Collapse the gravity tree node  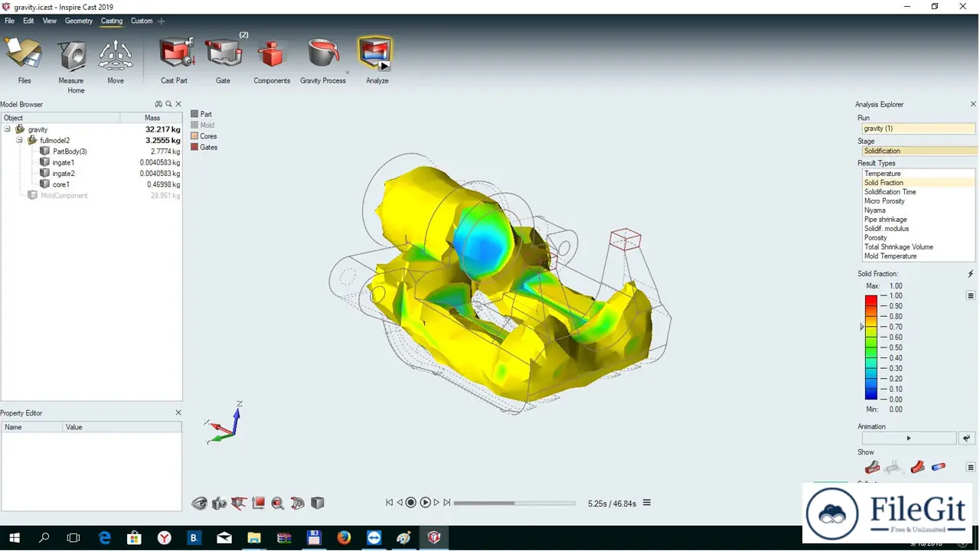coord(7,129)
